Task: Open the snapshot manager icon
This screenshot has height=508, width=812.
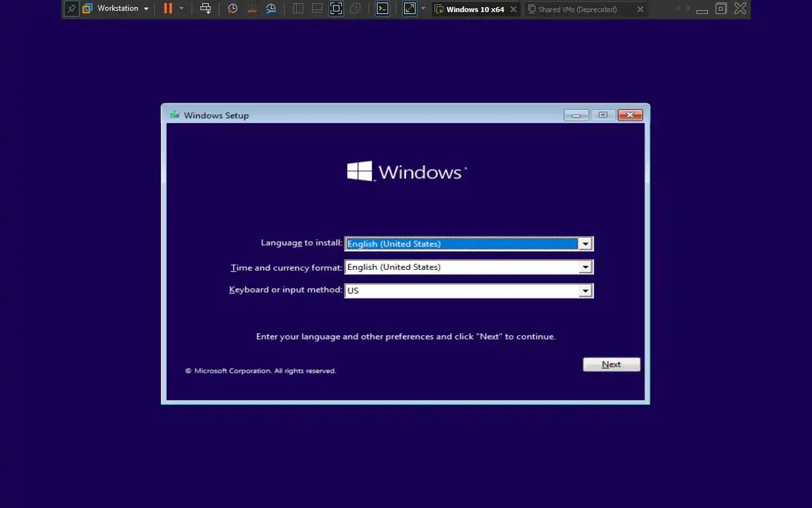Action: click(x=271, y=9)
